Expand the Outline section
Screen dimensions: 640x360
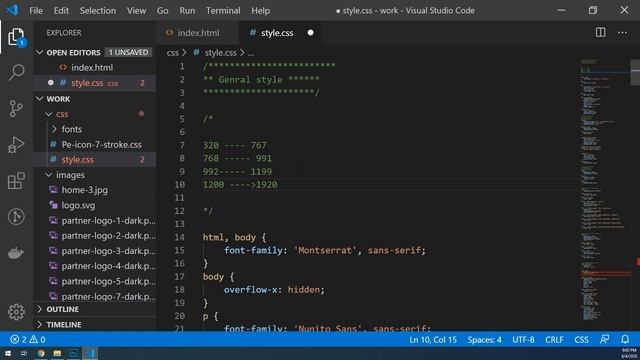click(x=62, y=309)
